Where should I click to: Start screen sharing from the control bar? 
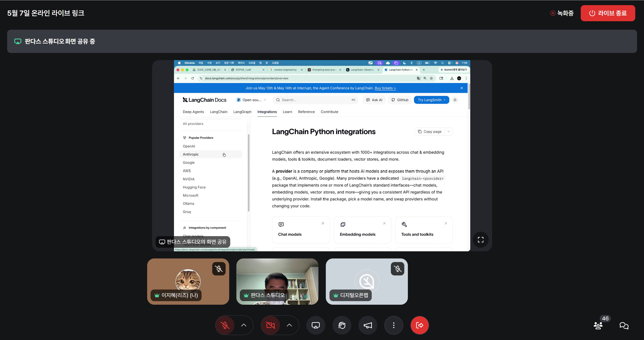[316, 325]
